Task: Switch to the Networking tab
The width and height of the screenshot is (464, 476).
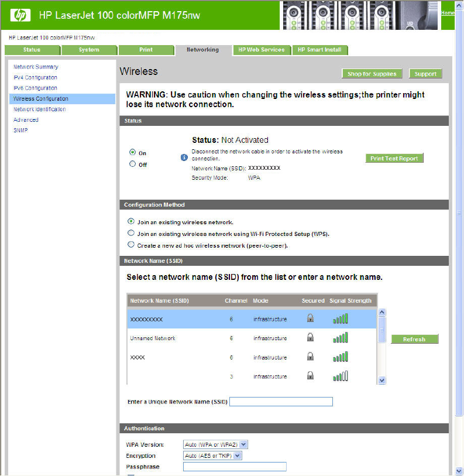Action: [202, 50]
